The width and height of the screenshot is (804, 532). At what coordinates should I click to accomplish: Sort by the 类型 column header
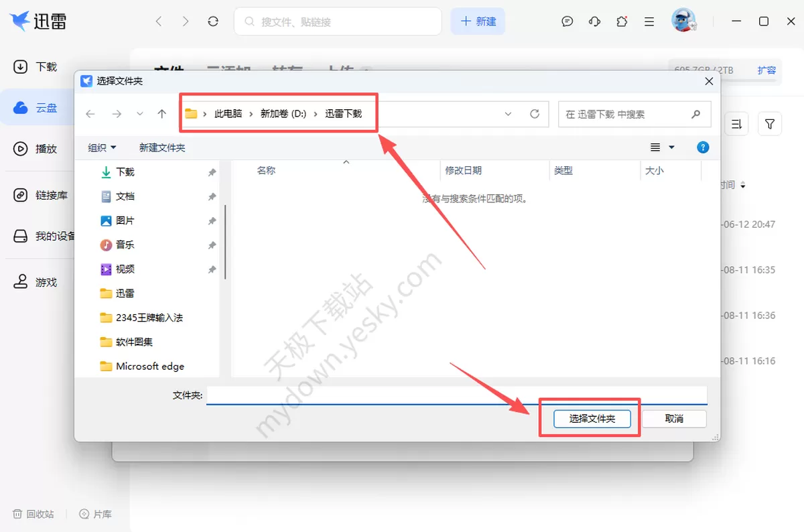pos(563,170)
